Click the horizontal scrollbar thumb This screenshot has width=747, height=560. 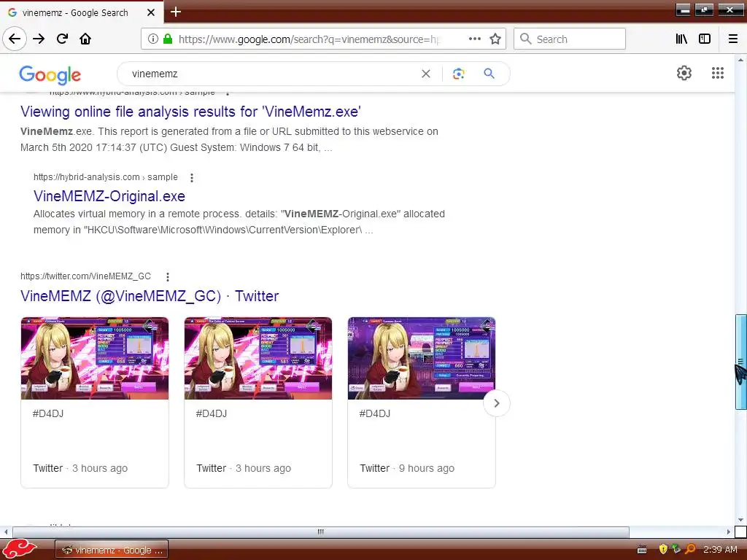[321, 532]
